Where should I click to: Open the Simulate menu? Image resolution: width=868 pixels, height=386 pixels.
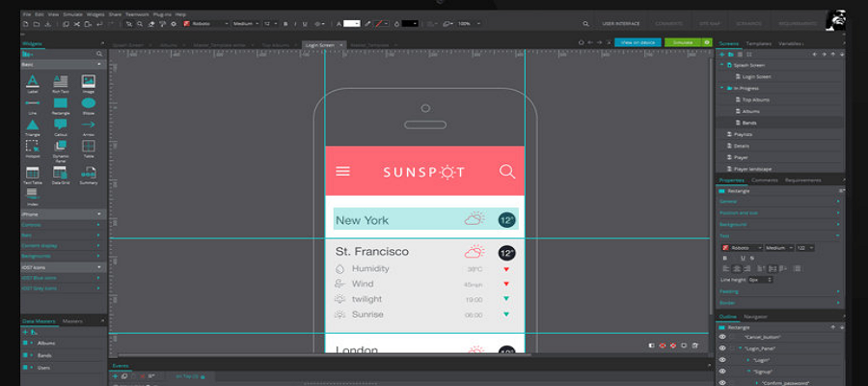(73, 14)
